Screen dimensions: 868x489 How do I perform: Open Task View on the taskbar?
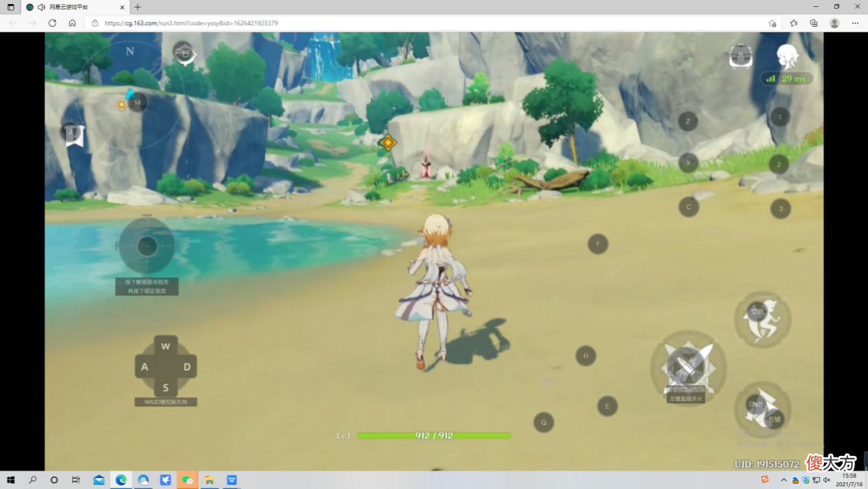pyautogui.click(x=76, y=480)
